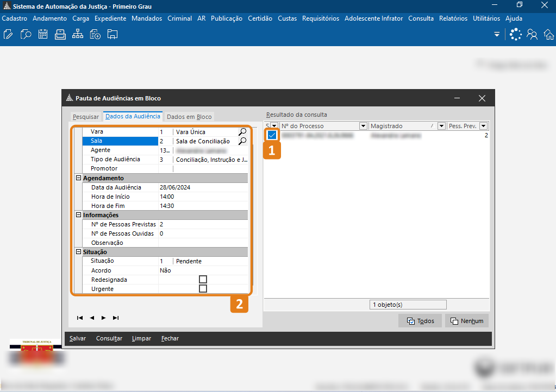
Task: Enable the Urgente checkbox
Action: coord(203,289)
